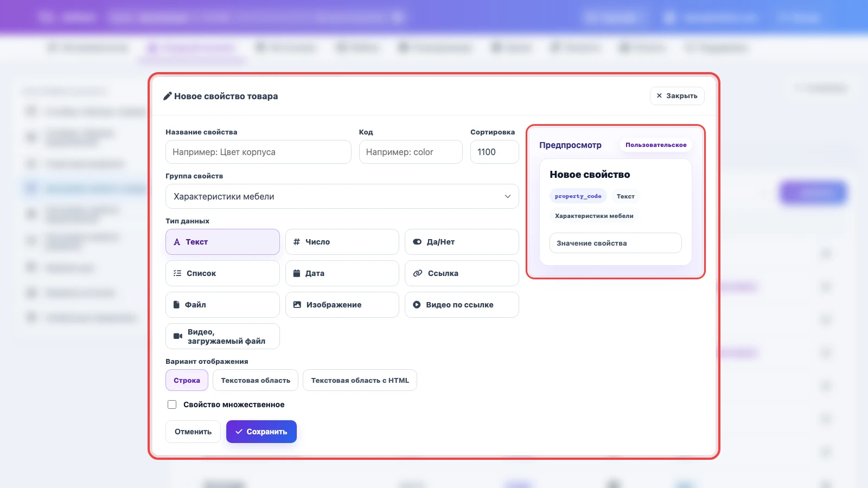Image resolution: width=868 pixels, height=488 pixels.
Task: Enable the Свойство множественное checkbox
Action: point(172,404)
